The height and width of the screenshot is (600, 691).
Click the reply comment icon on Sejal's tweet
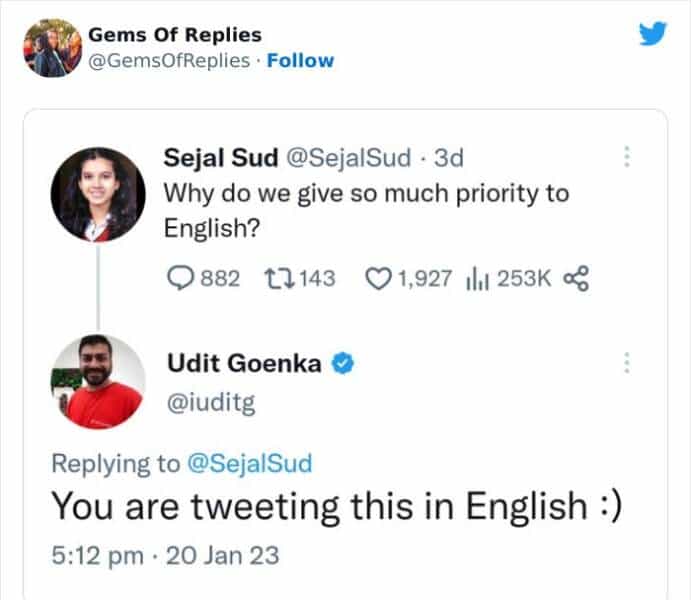click(x=178, y=278)
